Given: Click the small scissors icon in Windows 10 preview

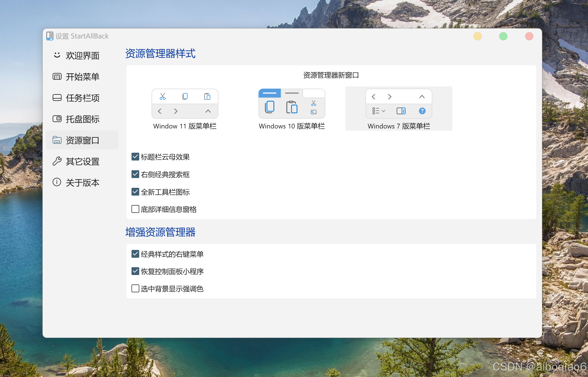Looking at the screenshot, I should 314,103.
